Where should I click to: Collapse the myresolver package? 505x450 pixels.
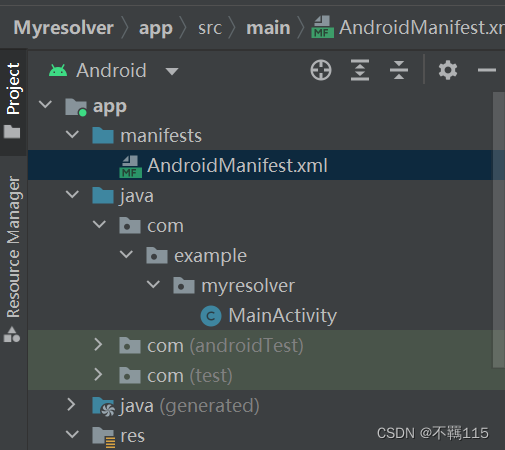[x=153, y=284]
